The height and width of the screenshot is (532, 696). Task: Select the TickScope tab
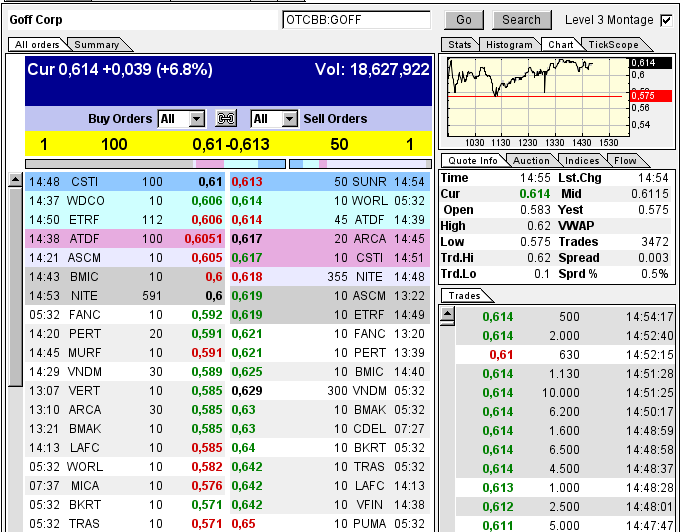click(612, 44)
